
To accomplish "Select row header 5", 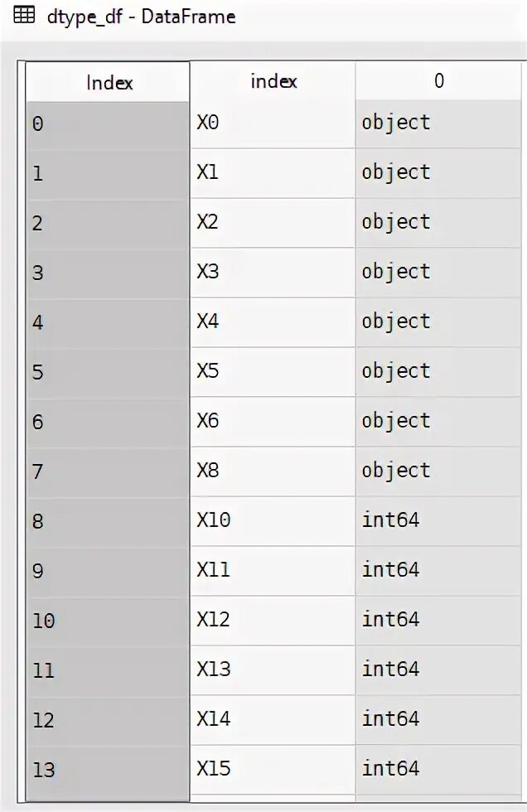I will click(108, 374).
